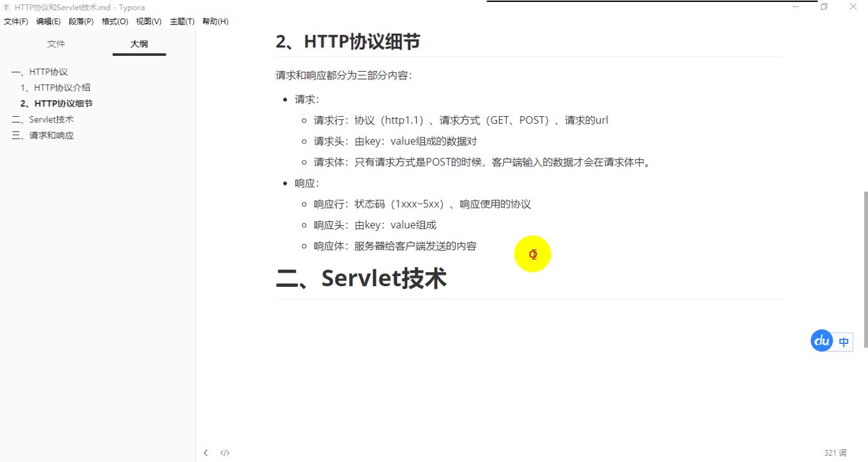
Task: Click the line 请求头：由key：value组成的数据对
Action: (x=395, y=141)
